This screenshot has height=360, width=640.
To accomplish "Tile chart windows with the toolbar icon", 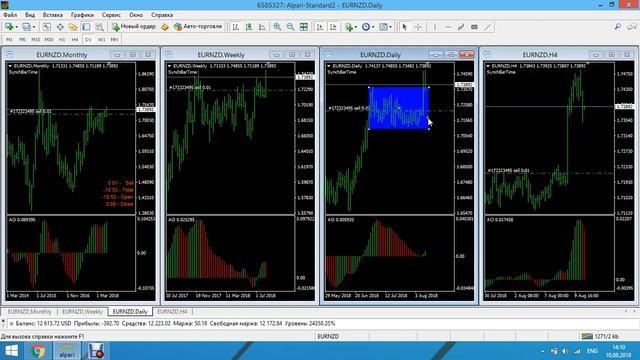I will pyautogui.click(x=304, y=27).
